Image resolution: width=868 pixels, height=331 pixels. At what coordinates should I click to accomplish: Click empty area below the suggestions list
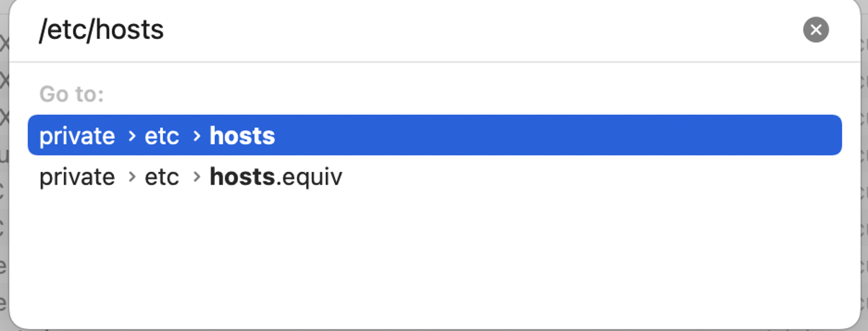tap(434, 260)
